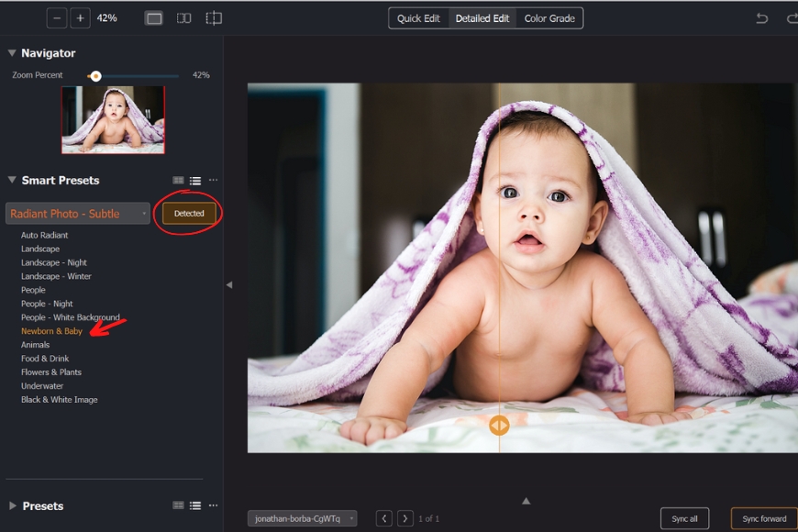The image size is (798, 532).
Task: Click the main baby photo preview
Action: 523,268
